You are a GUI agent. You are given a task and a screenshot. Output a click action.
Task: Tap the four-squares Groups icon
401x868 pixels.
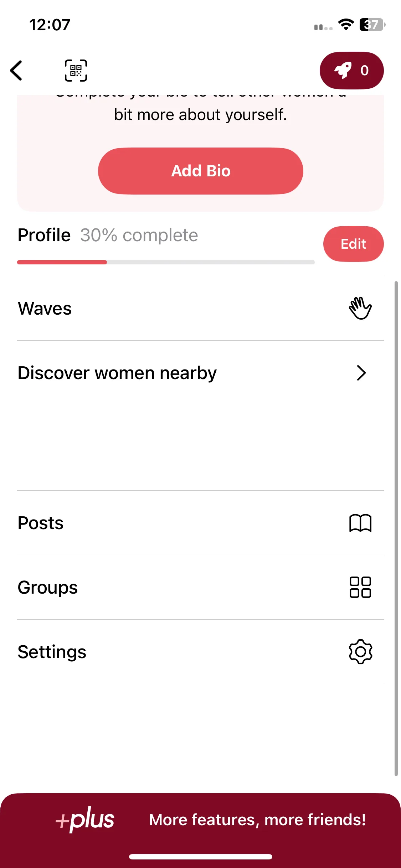(x=360, y=587)
